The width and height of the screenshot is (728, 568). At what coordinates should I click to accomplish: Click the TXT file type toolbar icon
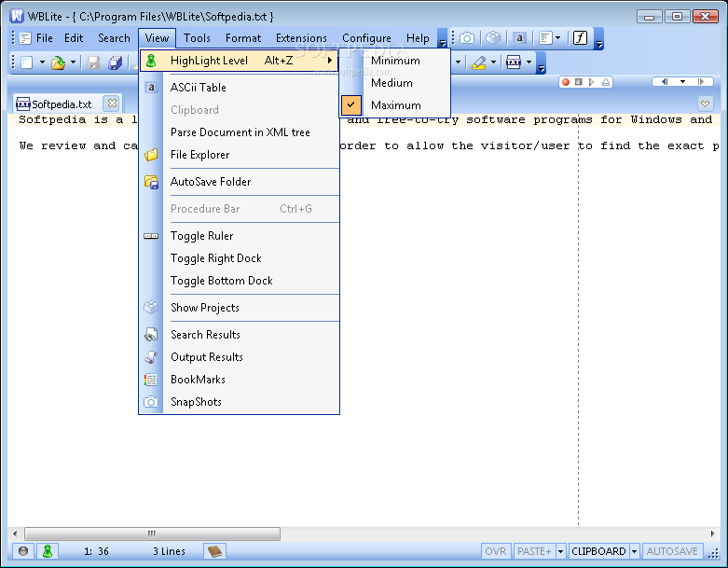point(514,62)
